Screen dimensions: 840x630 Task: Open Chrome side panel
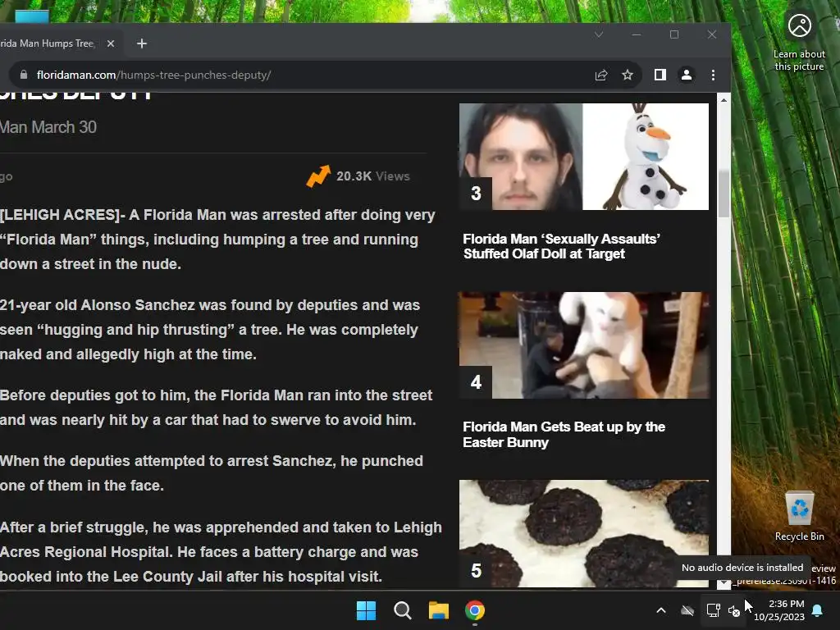[x=660, y=75]
